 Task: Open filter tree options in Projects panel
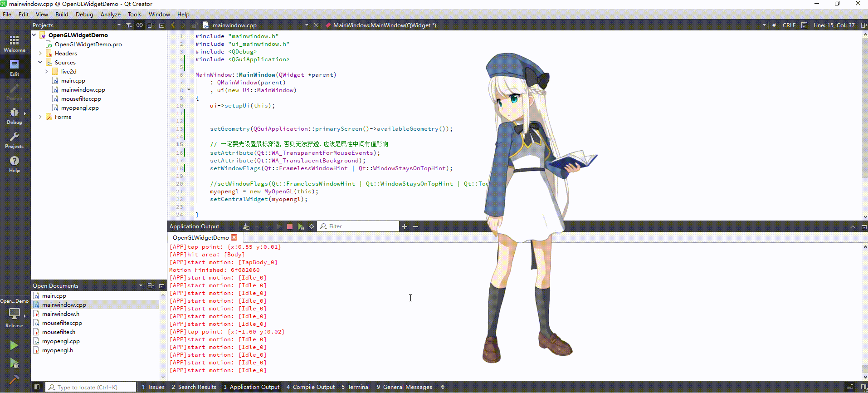[x=129, y=25]
